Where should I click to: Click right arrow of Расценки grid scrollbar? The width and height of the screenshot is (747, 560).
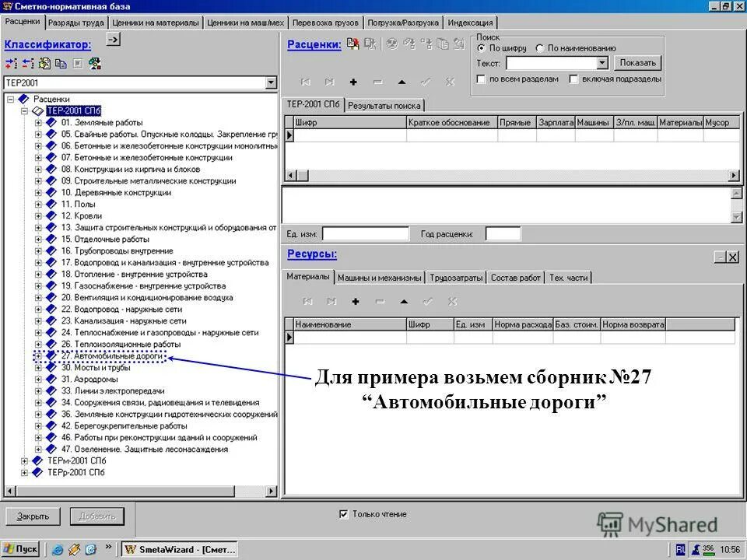pos(734,176)
